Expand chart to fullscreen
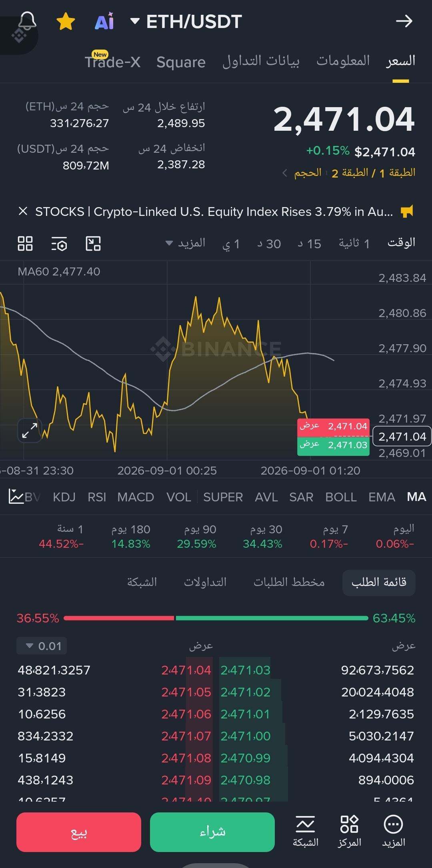 [x=30, y=431]
